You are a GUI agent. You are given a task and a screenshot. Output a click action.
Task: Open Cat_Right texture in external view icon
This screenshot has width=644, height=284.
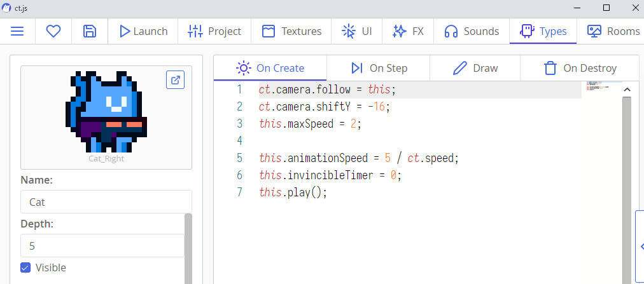coord(176,80)
